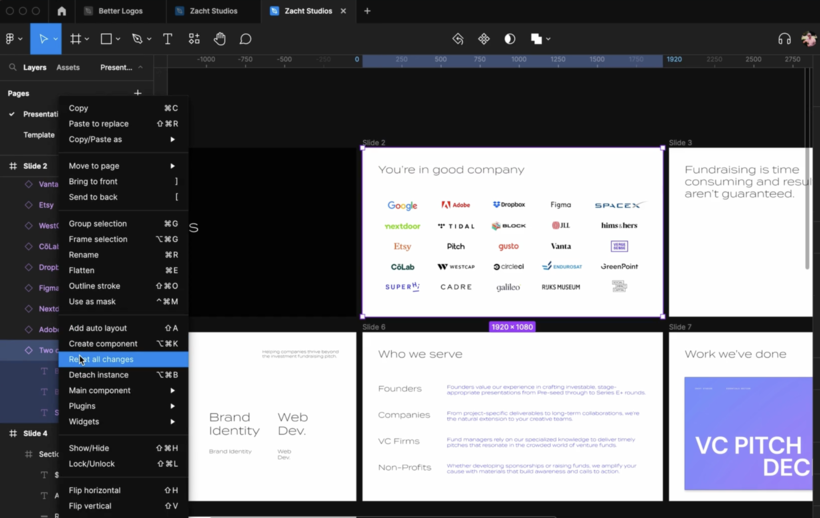Choose Reset all changes
820x518 pixels.
pos(123,359)
